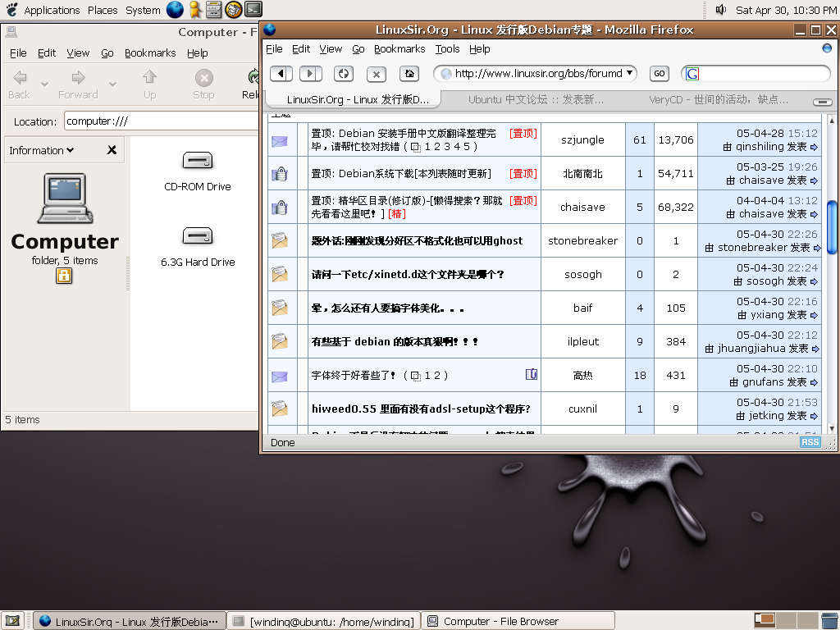Screen dimensions: 840x630
Task: Open author link ilpleut
Action: [583, 341]
